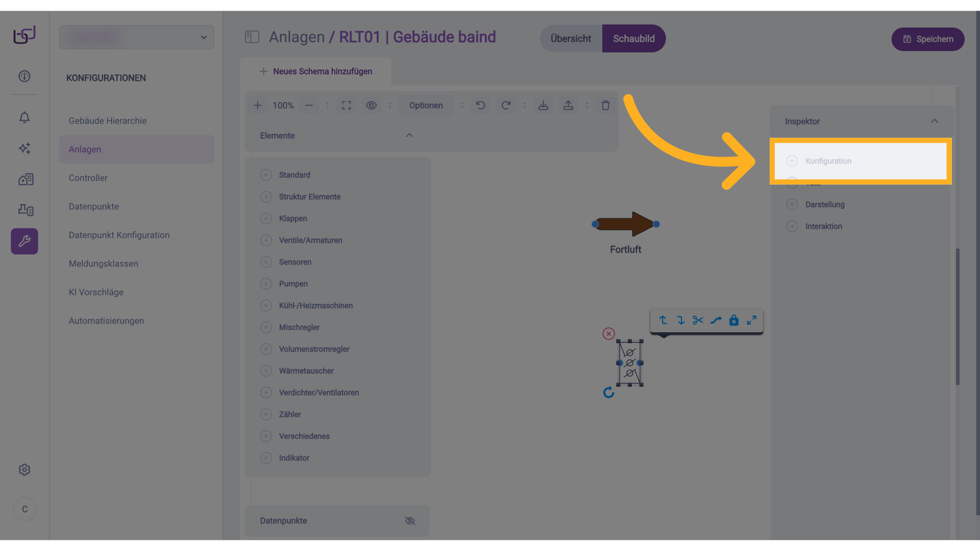
Task: Click the trash delete icon
Action: tap(605, 105)
